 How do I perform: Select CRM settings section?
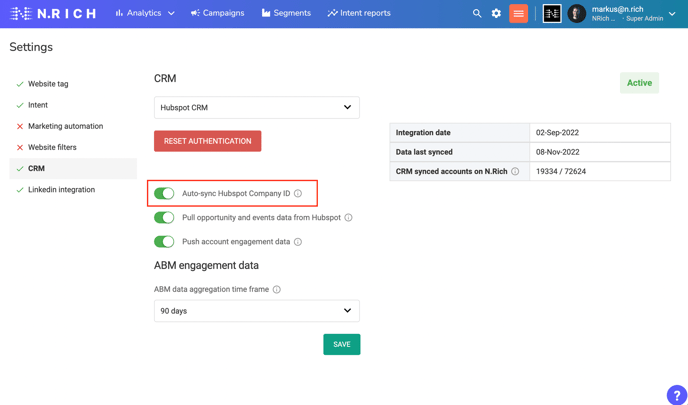(x=73, y=168)
